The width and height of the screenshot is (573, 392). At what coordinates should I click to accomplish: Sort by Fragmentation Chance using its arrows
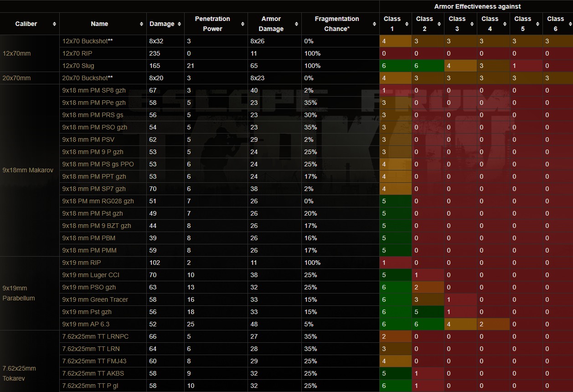[374, 24]
